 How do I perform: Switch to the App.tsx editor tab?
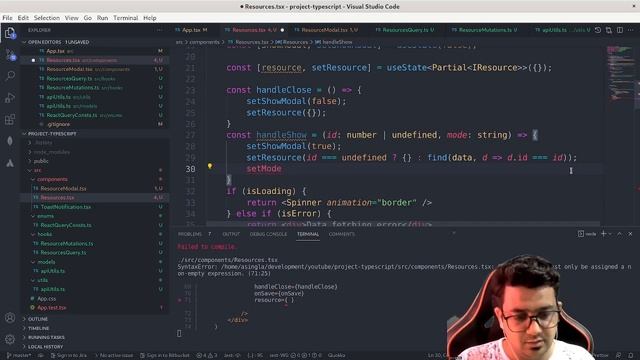point(194,30)
